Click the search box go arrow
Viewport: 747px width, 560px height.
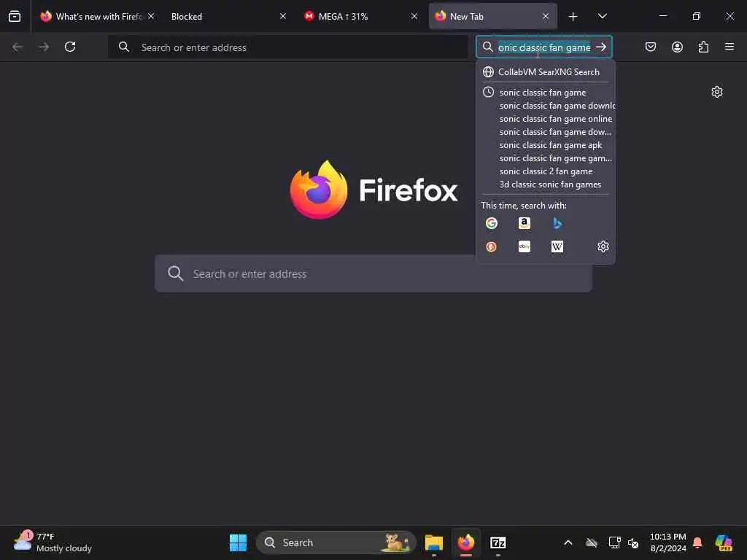point(601,47)
